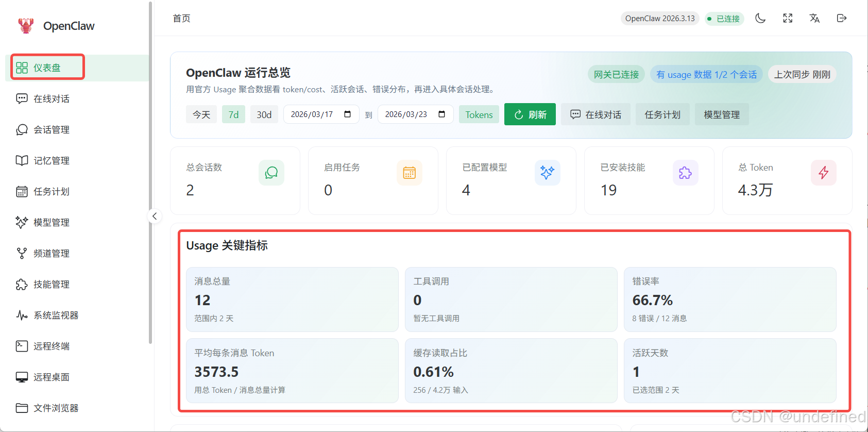Click the logout icon
Screen dimensions: 868x432
[x=842, y=19]
